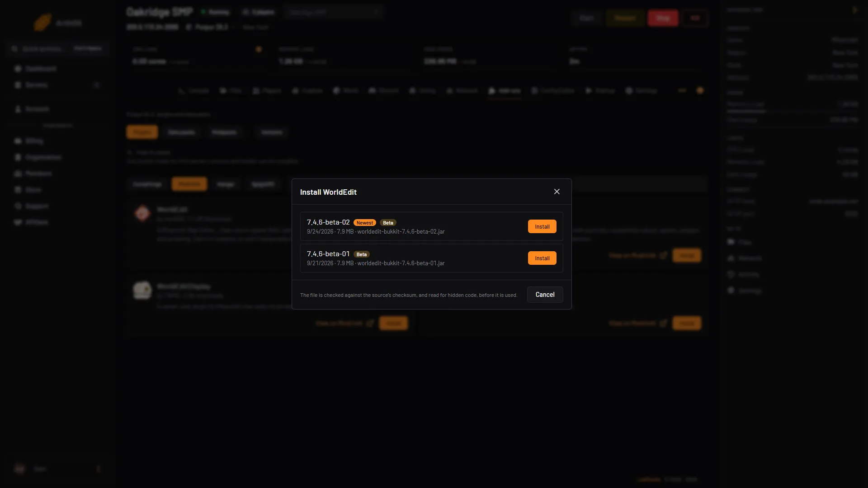Click the red Stop server button
The width and height of the screenshot is (868, 488).
click(663, 18)
